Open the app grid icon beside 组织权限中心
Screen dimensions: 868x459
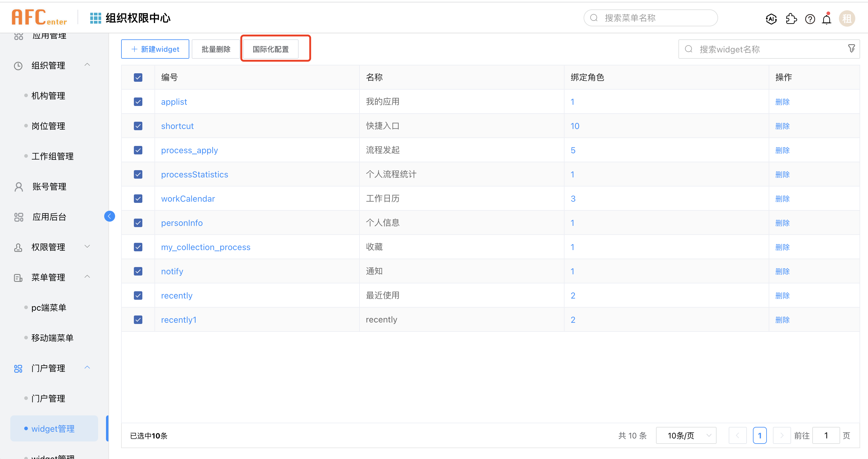pos(95,18)
